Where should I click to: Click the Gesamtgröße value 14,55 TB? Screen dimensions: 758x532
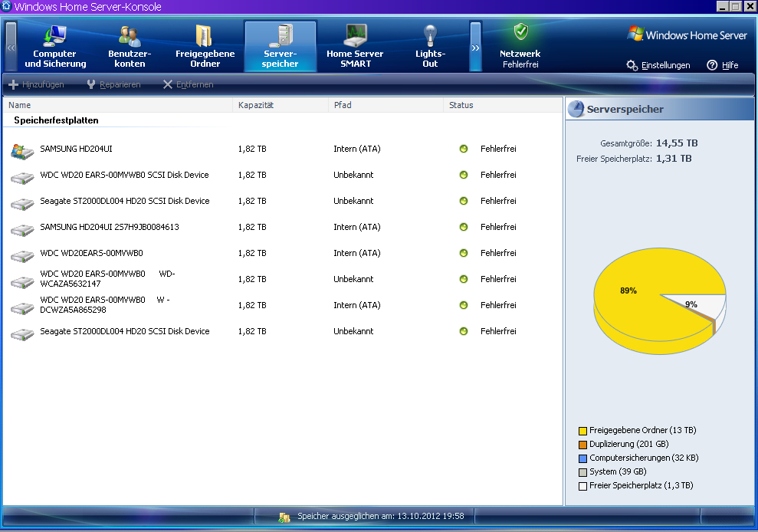[x=677, y=143]
